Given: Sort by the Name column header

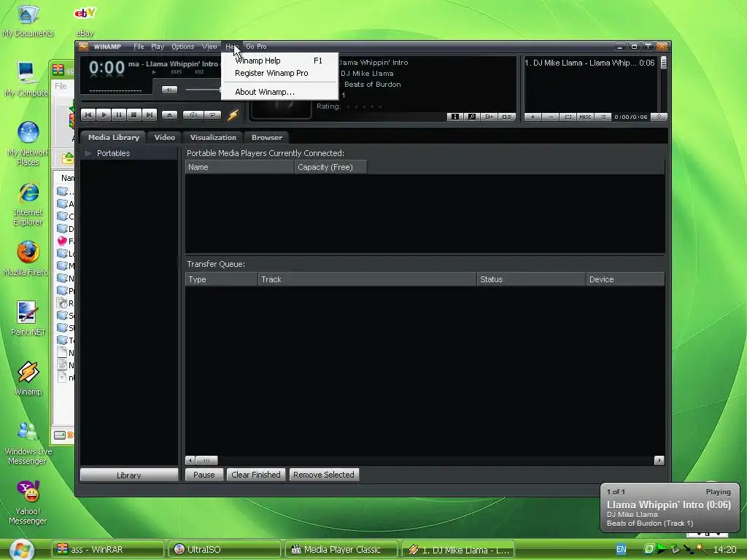Looking at the screenshot, I should tap(239, 167).
